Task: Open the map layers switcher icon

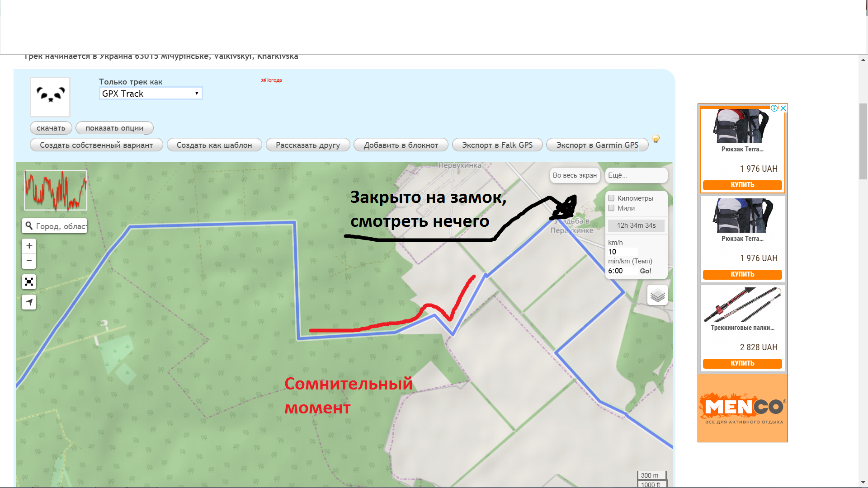Action: pos(657,296)
